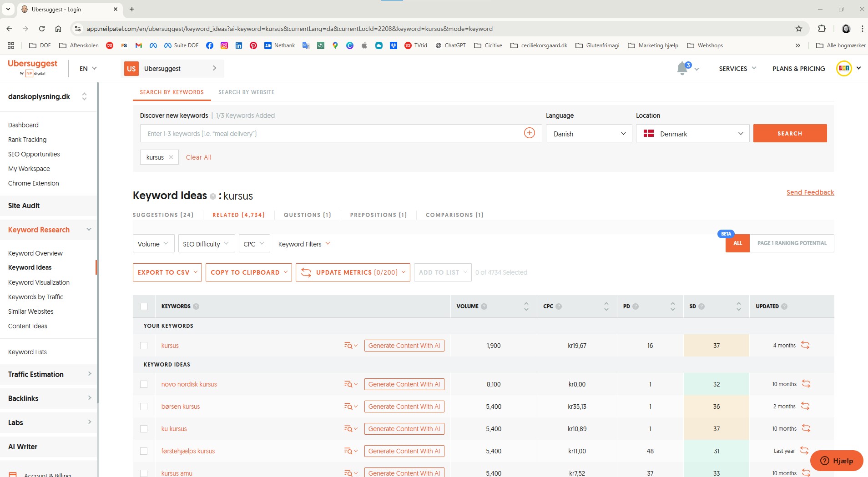Click the notification bell icon

682,69
